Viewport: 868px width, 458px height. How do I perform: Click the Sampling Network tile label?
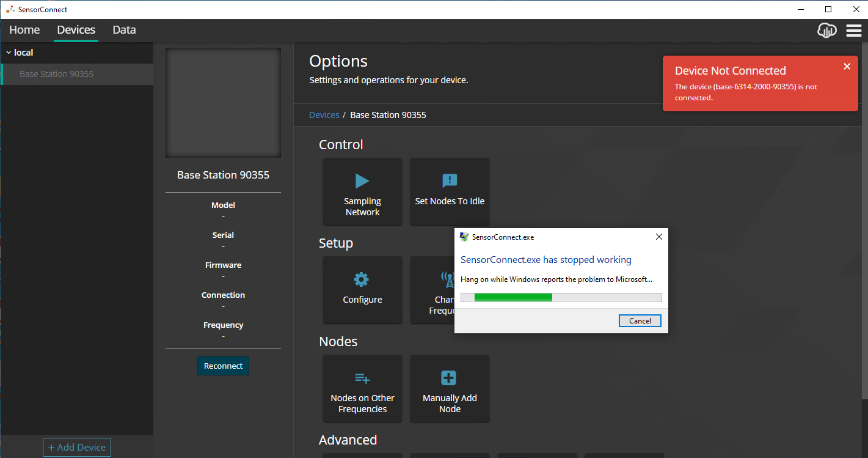click(x=362, y=207)
